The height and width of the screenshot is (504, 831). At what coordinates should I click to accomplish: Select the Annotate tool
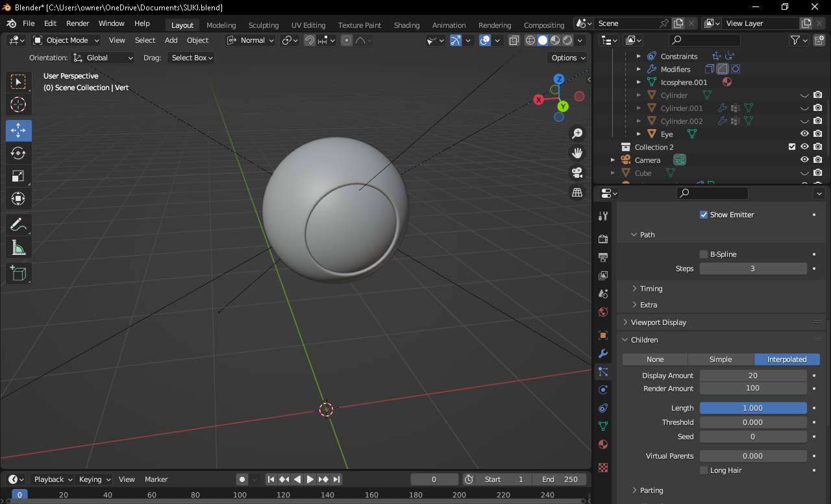[18, 225]
